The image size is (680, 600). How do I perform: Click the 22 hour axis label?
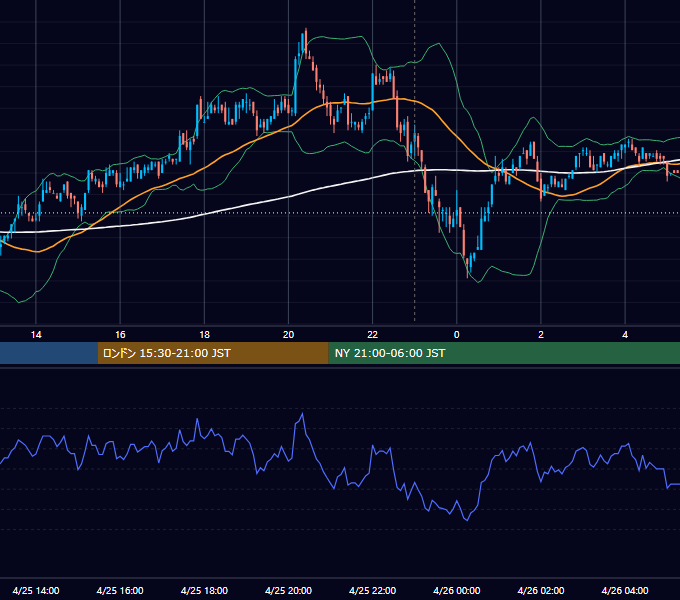373,335
